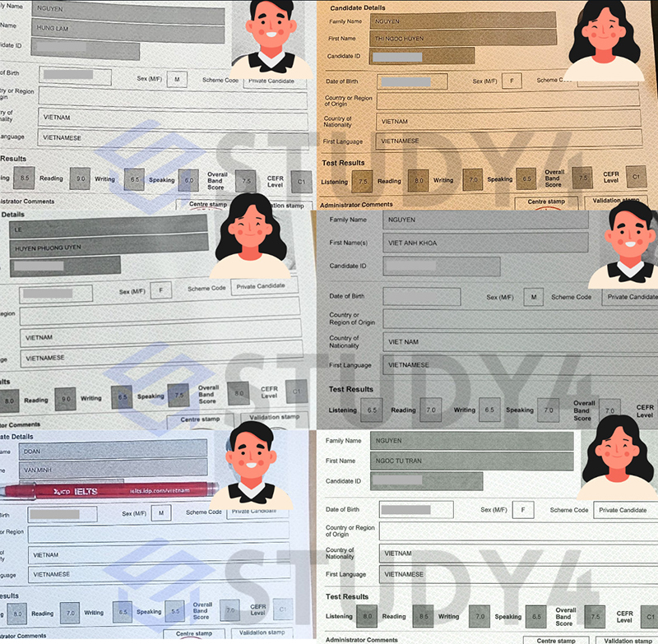Click the Sex box F on Thi Ngoc Huyen's certificate
This screenshot has width=658, height=644.
[x=512, y=81]
